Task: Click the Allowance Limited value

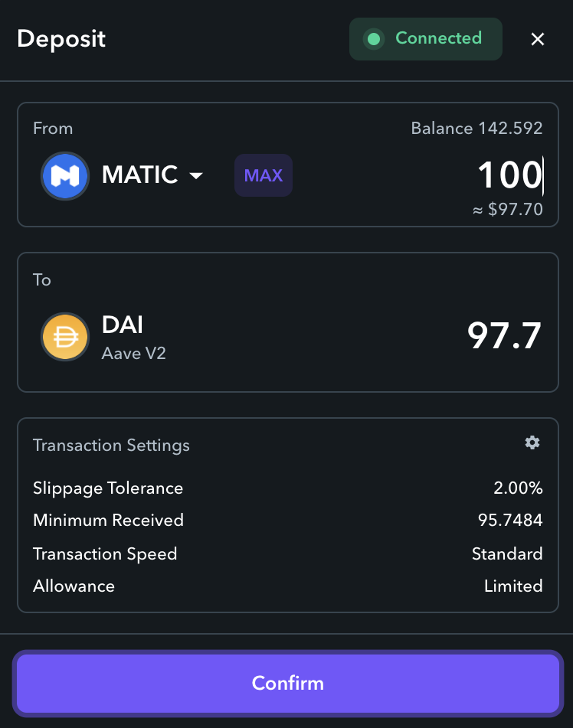Action: tap(513, 586)
